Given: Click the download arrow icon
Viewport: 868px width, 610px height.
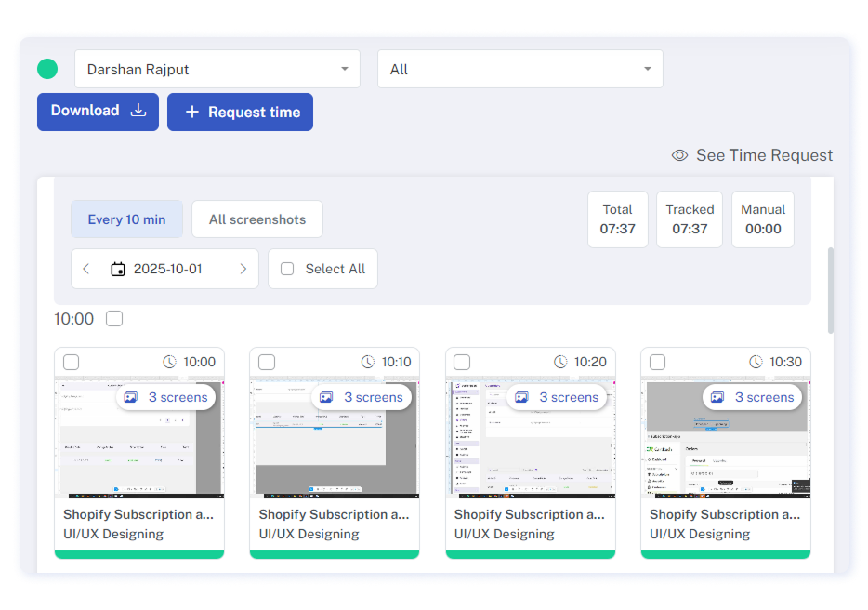Looking at the screenshot, I should pos(138,111).
